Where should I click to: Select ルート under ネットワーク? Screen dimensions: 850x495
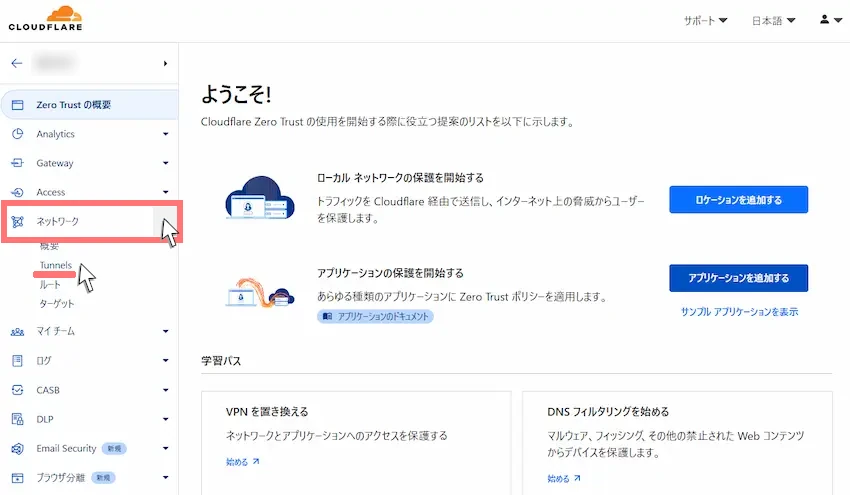[50, 285]
